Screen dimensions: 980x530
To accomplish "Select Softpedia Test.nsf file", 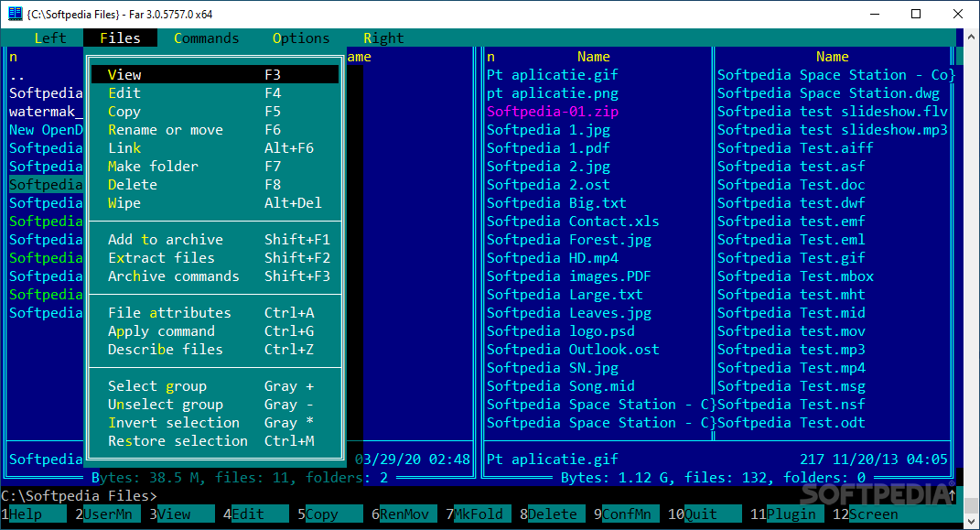I will 792,405.
